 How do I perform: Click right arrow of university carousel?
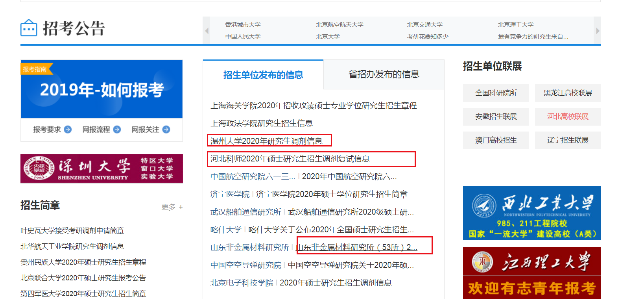pyautogui.click(x=597, y=31)
